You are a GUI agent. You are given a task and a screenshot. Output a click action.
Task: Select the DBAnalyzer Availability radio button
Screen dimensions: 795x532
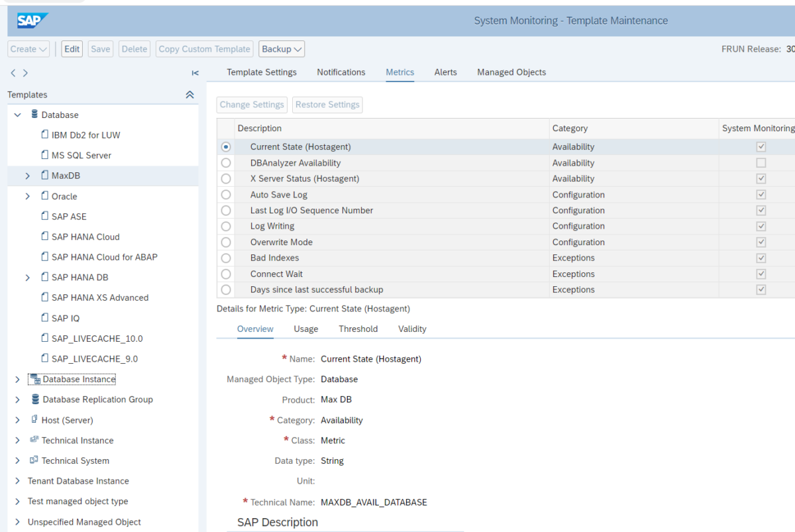[226, 162]
